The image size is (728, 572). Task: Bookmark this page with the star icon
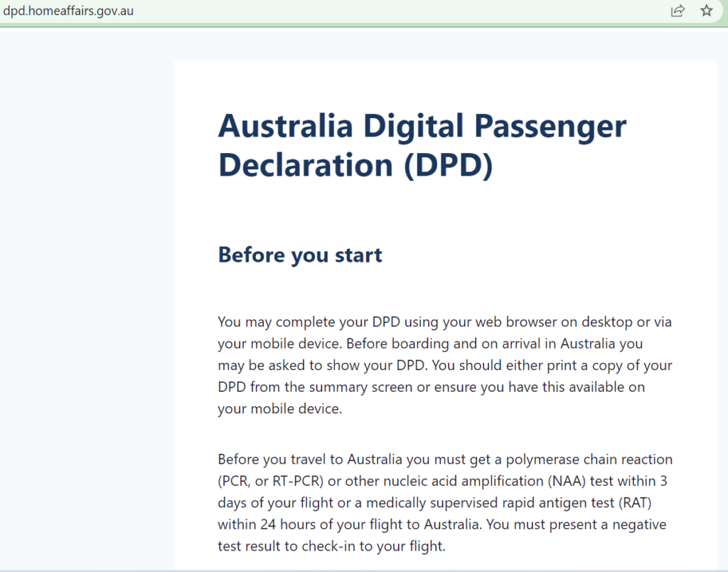pos(706,10)
